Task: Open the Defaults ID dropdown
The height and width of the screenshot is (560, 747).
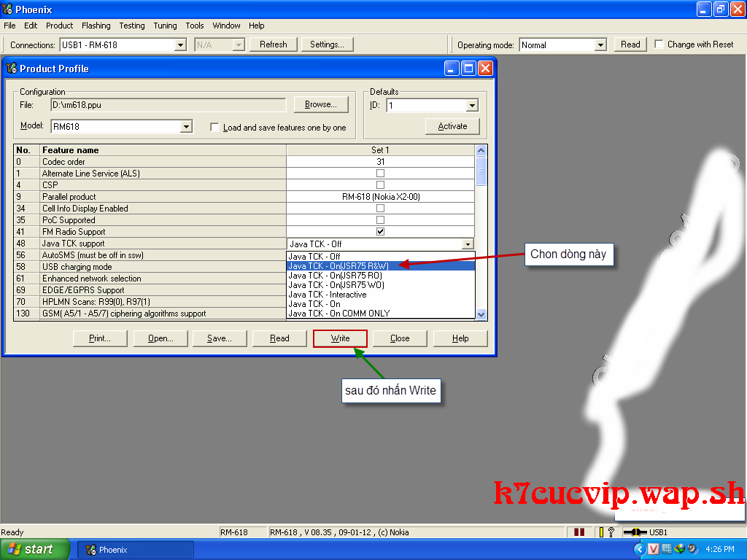Action: [472, 106]
